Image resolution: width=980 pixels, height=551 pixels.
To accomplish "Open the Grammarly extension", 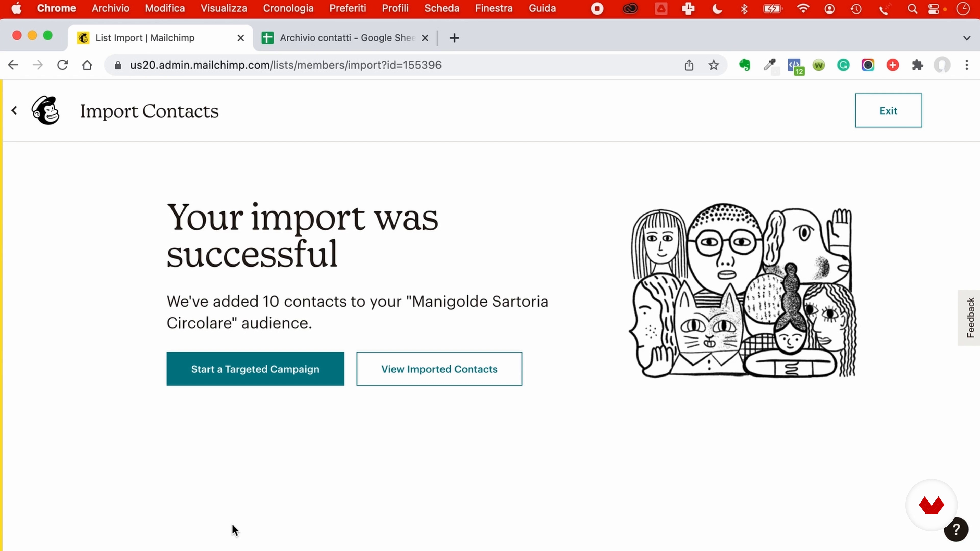I will point(843,65).
